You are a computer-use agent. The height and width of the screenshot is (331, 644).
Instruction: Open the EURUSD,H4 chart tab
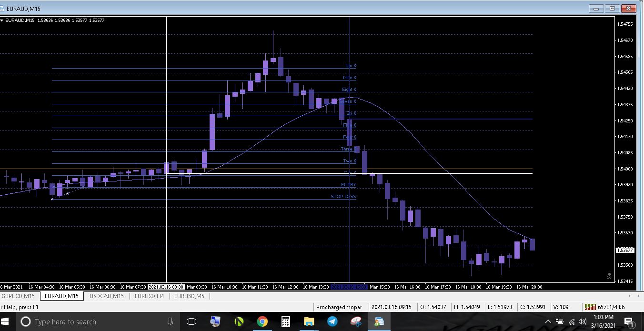click(150, 296)
